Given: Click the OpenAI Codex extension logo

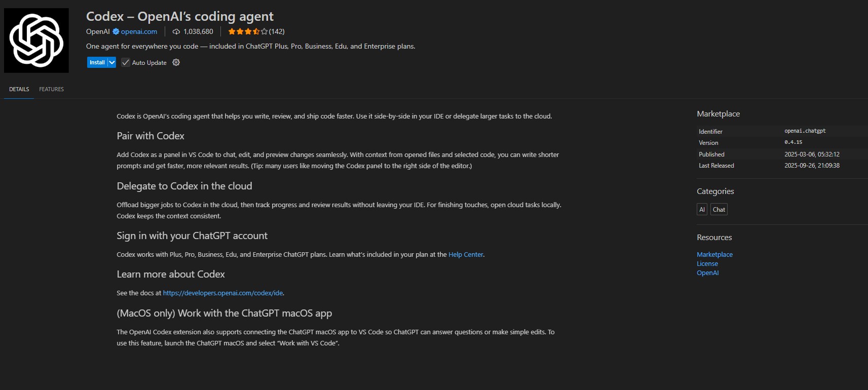Looking at the screenshot, I should (x=36, y=41).
